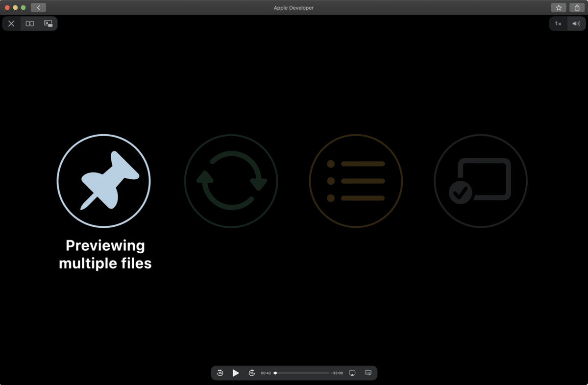Open the share menu in the title bar
Viewport: 588px width, 385px height.
coord(577,8)
